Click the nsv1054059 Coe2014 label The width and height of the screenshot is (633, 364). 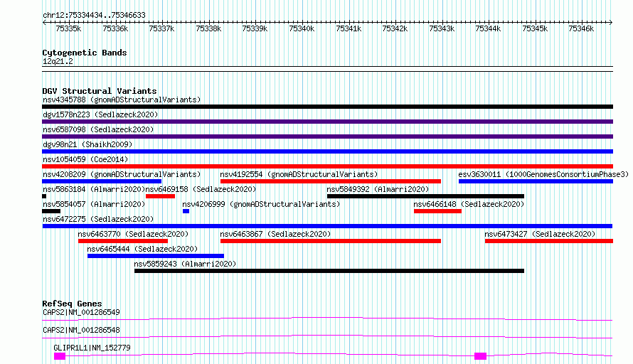85,159
